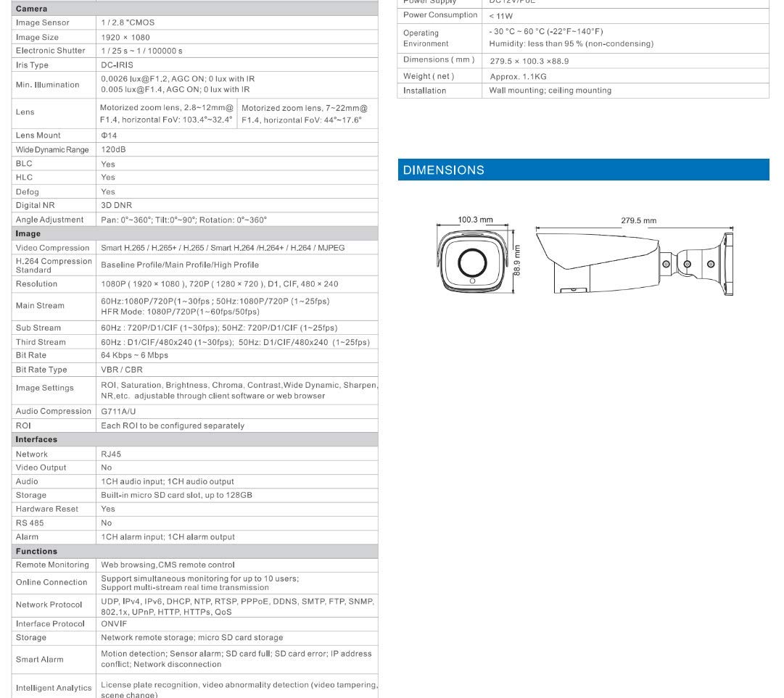Select the Bit Rate Type VBR / CBR value
Viewport: 784px width, 698px height.
[122, 370]
